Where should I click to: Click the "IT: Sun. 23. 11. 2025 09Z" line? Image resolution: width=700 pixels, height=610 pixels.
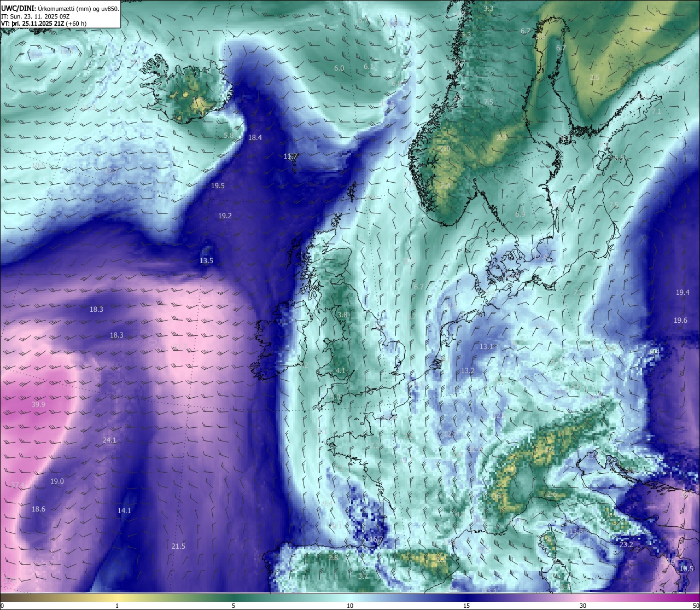36,16
